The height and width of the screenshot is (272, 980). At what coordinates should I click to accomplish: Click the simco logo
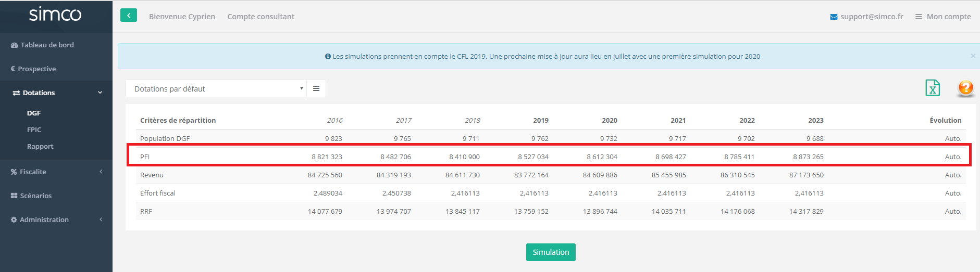(55, 14)
